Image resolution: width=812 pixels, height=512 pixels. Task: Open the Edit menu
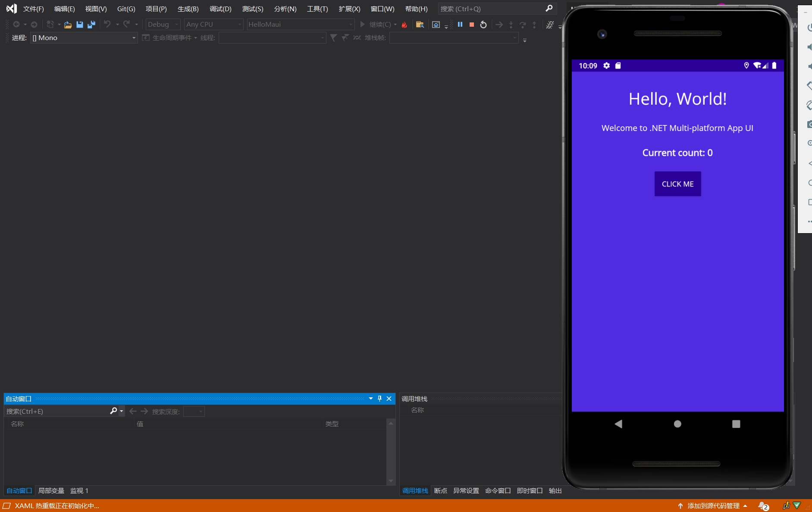pyautogui.click(x=65, y=9)
